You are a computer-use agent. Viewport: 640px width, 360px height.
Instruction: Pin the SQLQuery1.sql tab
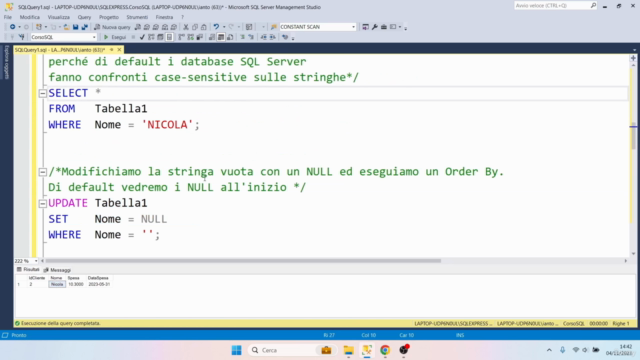click(x=111, y=50)
